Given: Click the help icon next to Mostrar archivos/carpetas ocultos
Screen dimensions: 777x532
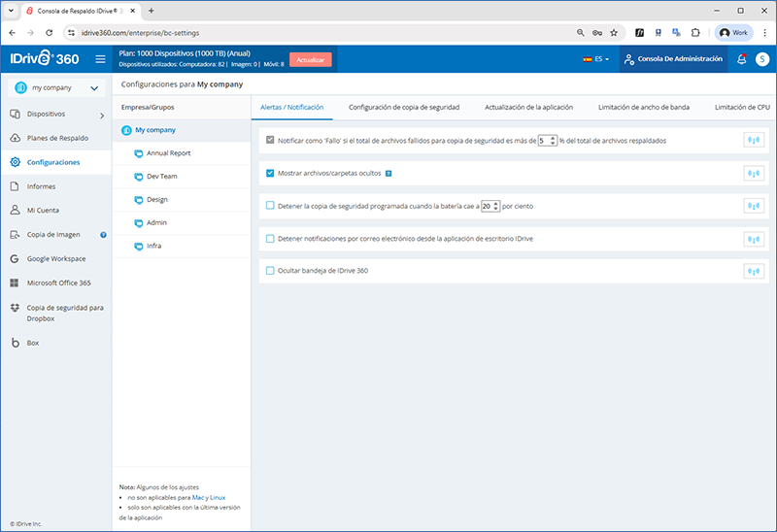Looking at the screenshot, I should click(388, 174).
